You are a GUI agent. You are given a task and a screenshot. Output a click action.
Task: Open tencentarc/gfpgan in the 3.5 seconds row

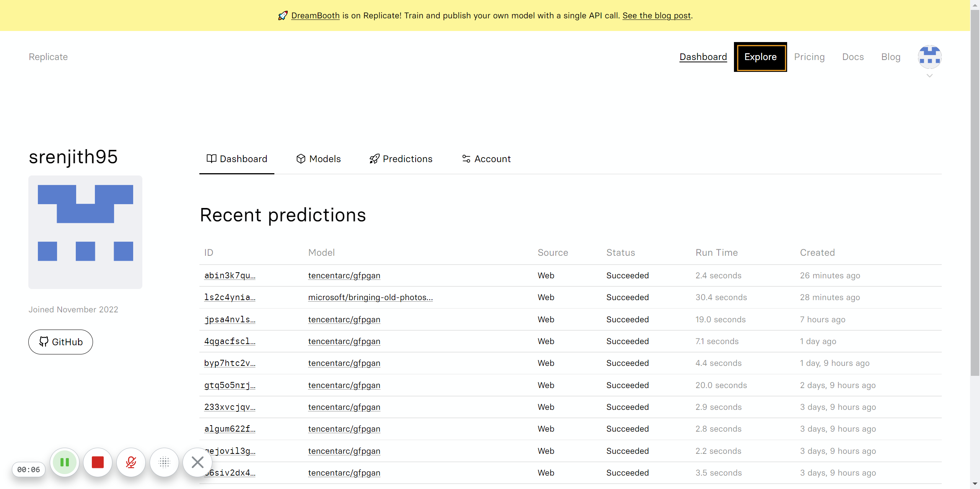tap(344, 473)
